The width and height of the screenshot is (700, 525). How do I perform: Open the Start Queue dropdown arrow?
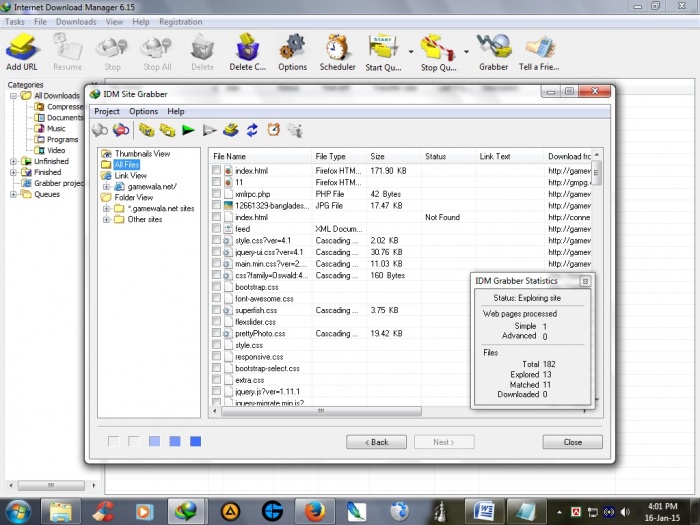pyautogui.click(x=411, y=50)
